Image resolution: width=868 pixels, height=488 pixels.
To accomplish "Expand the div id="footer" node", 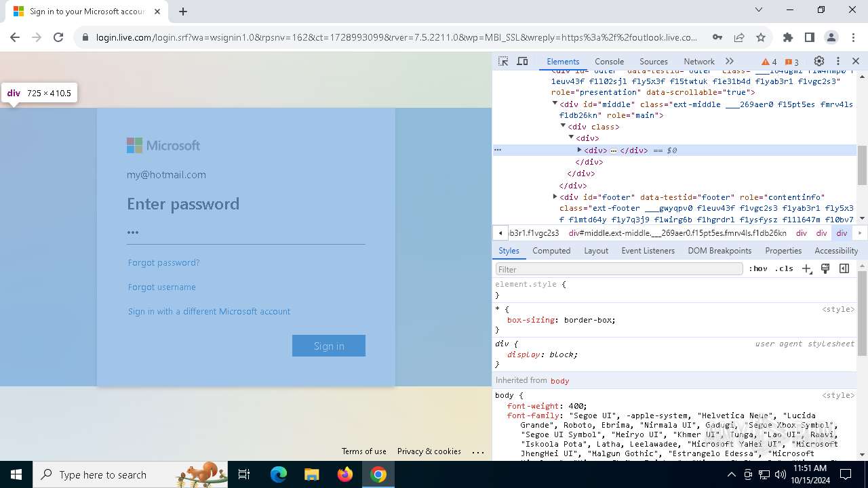I will tap(555, 197).
